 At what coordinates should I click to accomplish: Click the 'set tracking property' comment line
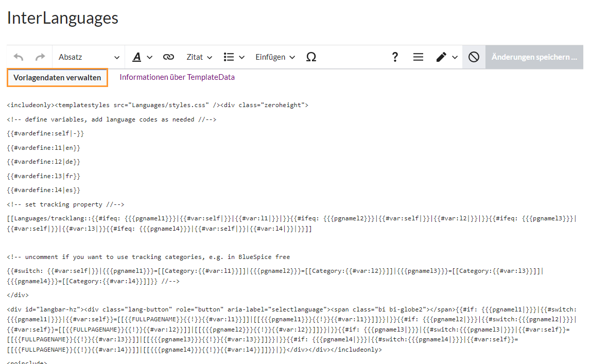(x=66, y=204)
